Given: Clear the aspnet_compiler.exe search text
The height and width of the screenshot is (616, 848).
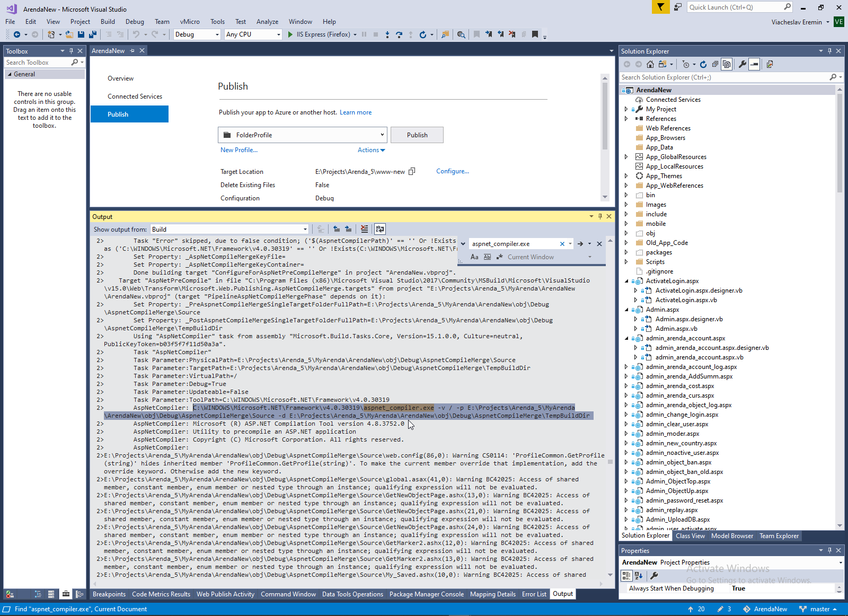Looking at the screenshot, I should (562, 244).
